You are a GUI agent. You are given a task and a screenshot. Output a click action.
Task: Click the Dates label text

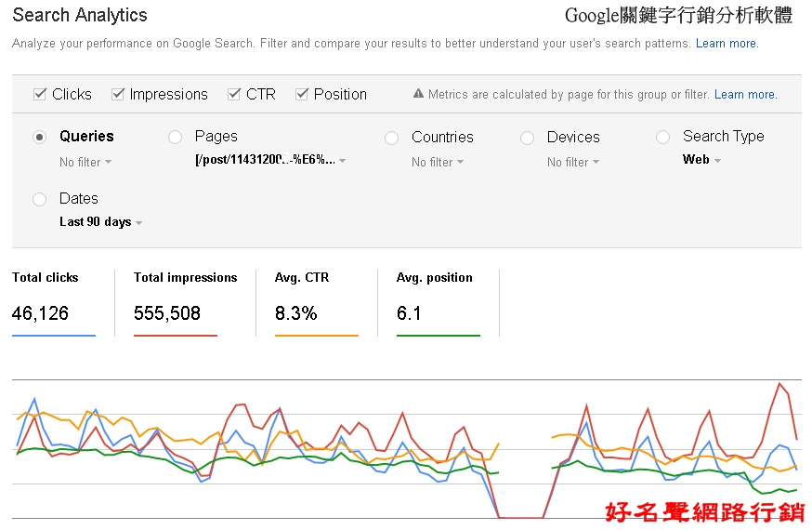[79, 198]
